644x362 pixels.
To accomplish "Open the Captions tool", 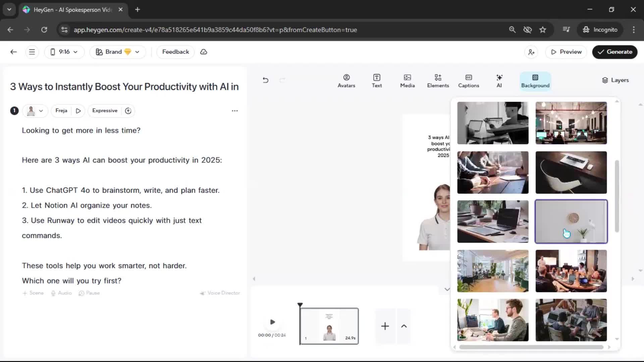I will 468,81.
